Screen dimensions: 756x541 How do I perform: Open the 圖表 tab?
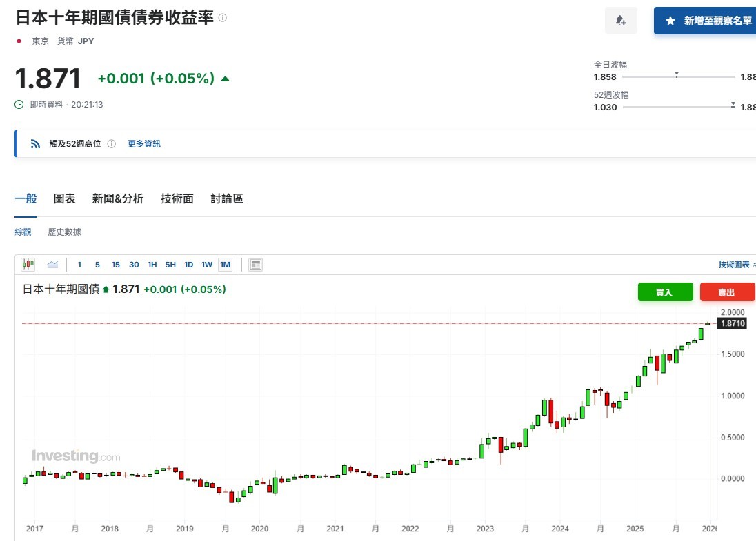[64, 198]
